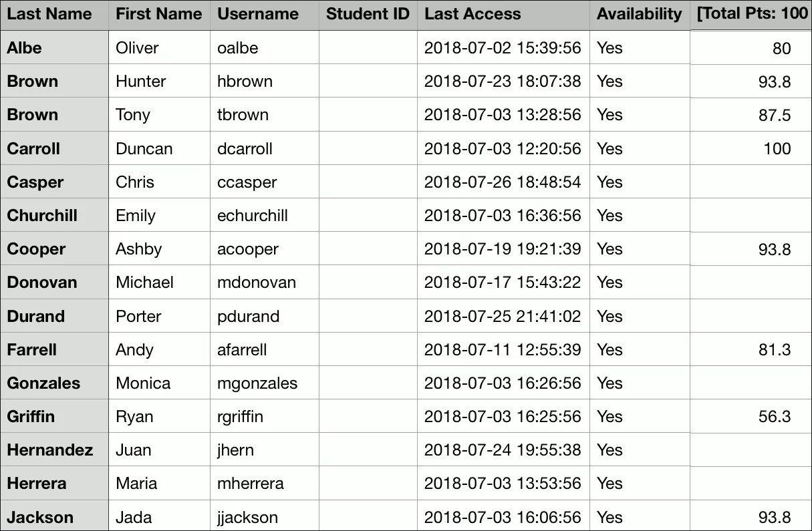Viewport: 812px width, 531px height.
Task: Select the Albe last name cell
Action: (x=25, y=48)
